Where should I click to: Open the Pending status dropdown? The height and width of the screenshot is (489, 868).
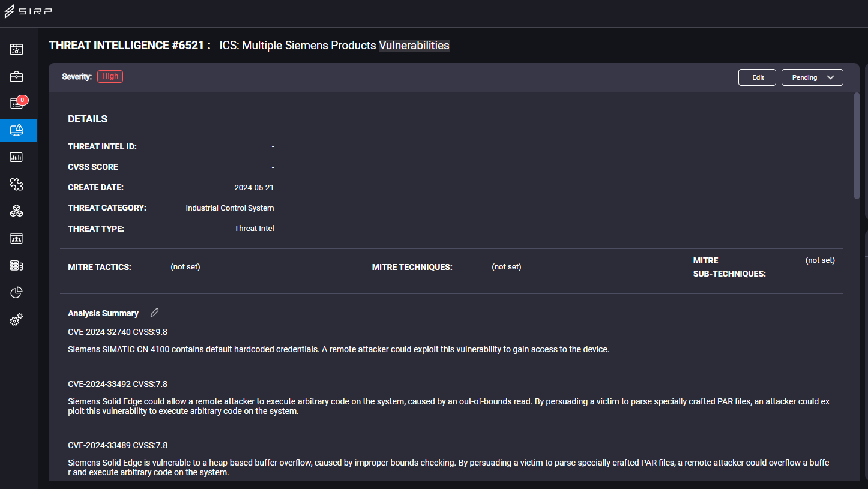tap(812, 77)
